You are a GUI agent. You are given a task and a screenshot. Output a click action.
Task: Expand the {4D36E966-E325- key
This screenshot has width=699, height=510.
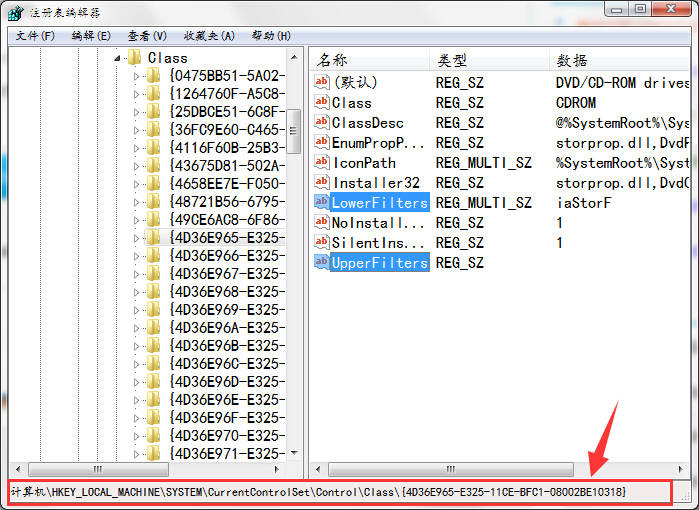point(138,256)
